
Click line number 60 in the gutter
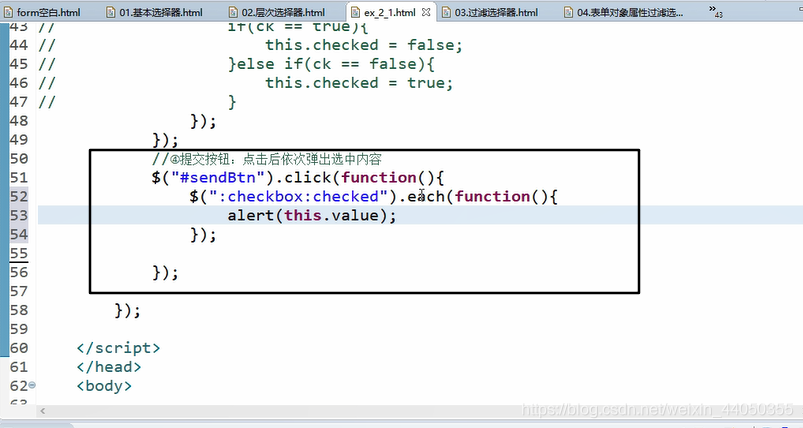(18, 348)
